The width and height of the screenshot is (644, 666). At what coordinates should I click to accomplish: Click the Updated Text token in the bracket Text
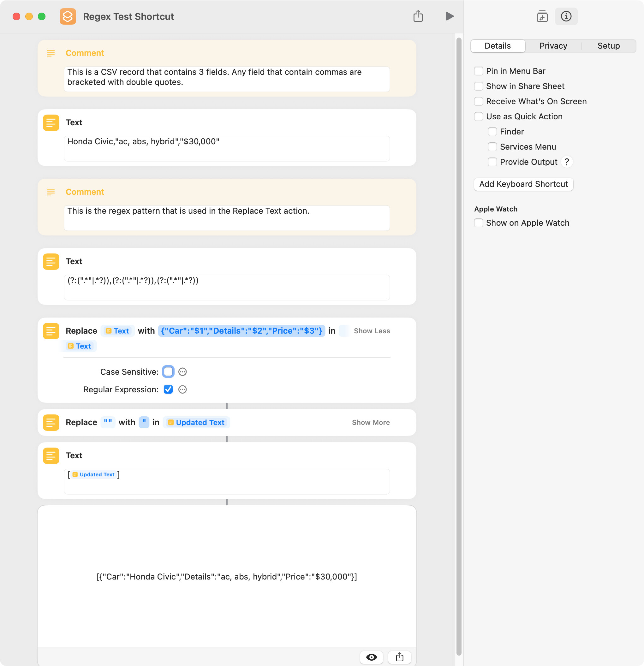click(93, 474)
